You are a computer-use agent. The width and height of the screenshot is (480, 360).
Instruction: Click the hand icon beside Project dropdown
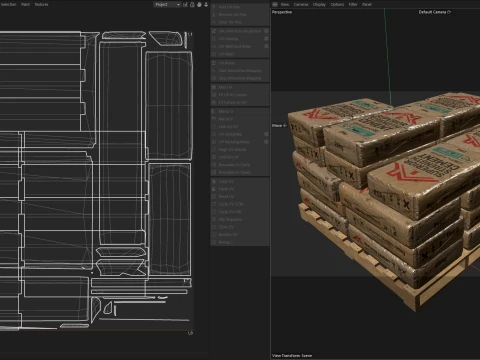(x=199, y=4)
